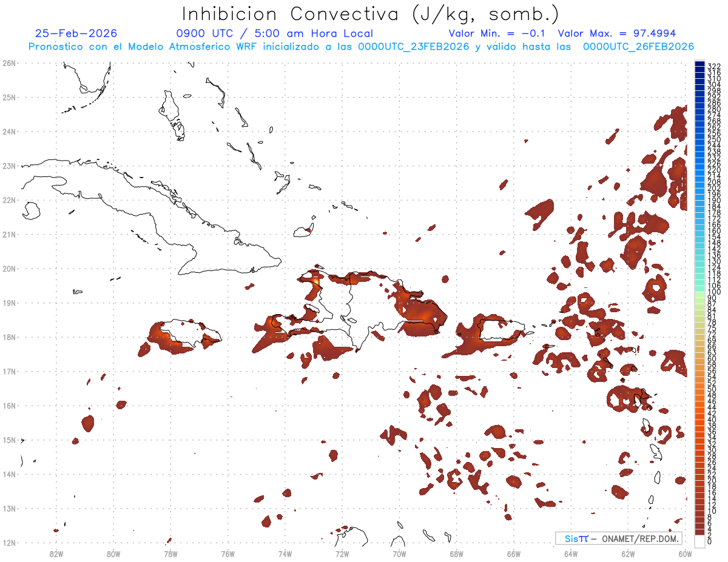
Task: Click the '12N' latitude label
Action: coord(8,543)
